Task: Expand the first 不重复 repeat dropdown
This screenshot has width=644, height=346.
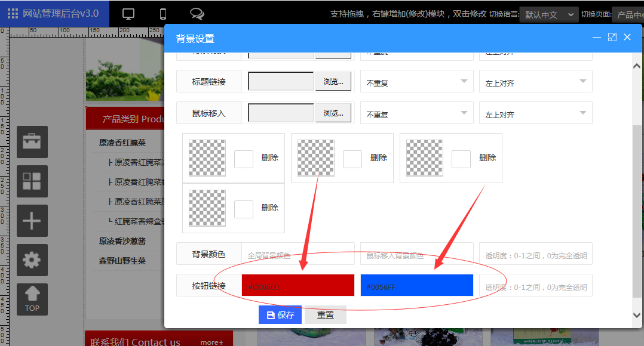Action: pyautogui.click(x=416, y=81)
